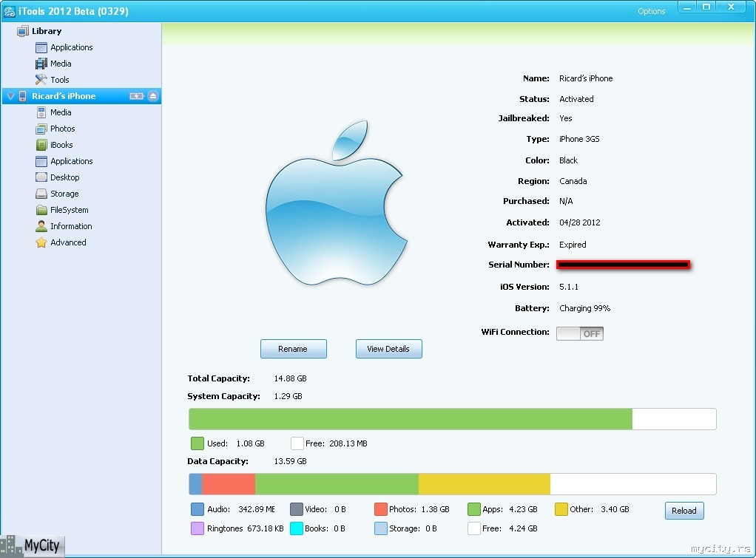
Task: Click the white Free swatch near 208.13 MB
Action: pos(297,443)
